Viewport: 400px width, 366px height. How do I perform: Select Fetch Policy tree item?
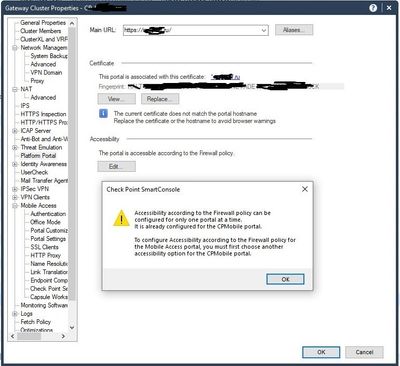36,322
